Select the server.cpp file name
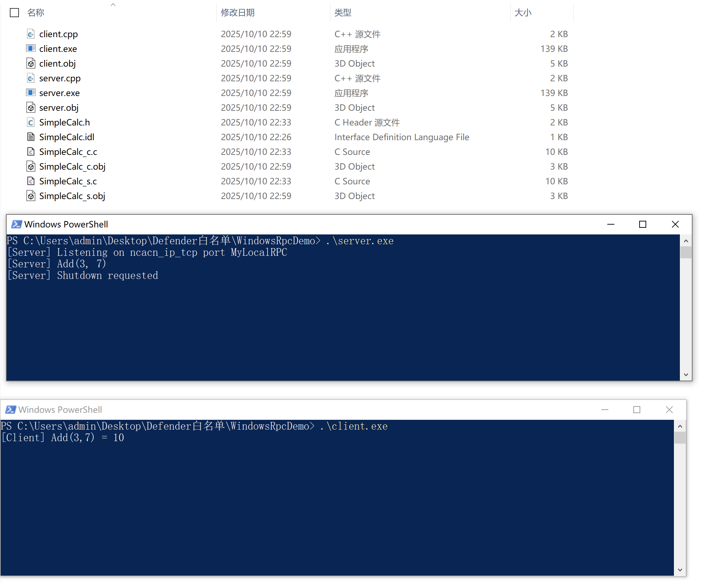This screenshot has height=588, width=709. (60, 78)
